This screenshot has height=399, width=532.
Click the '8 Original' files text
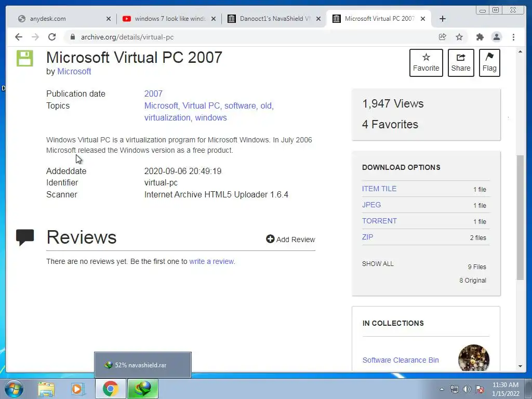[x=473, y=280]
